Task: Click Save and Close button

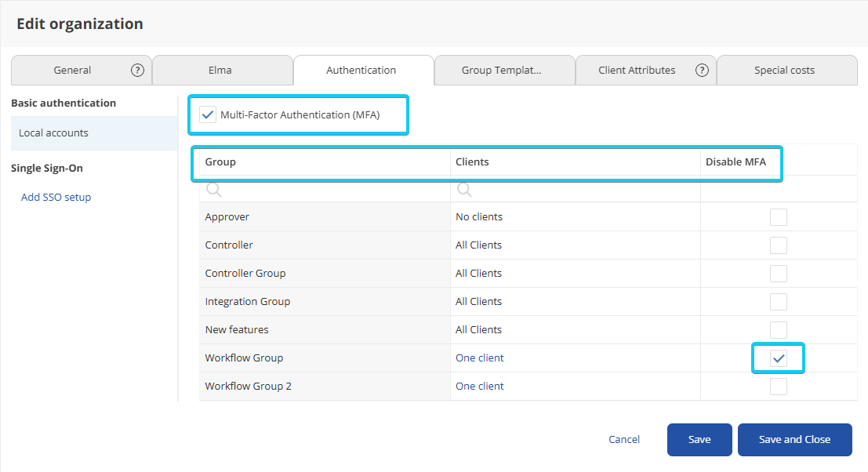Action: pos(794,439)
